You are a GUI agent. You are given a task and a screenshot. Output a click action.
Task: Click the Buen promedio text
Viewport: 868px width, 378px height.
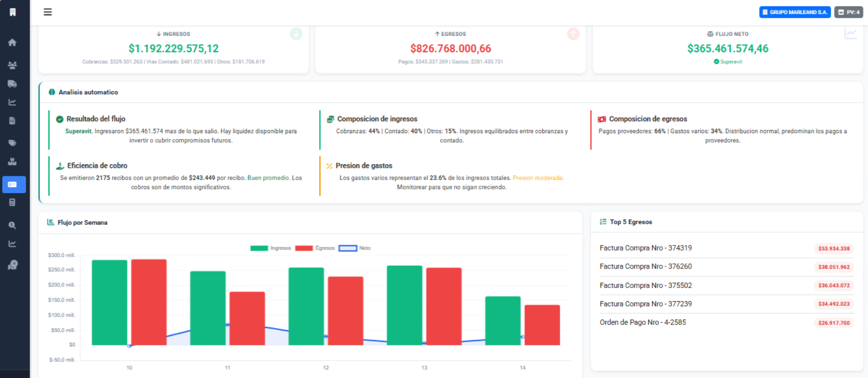point(268,178)
